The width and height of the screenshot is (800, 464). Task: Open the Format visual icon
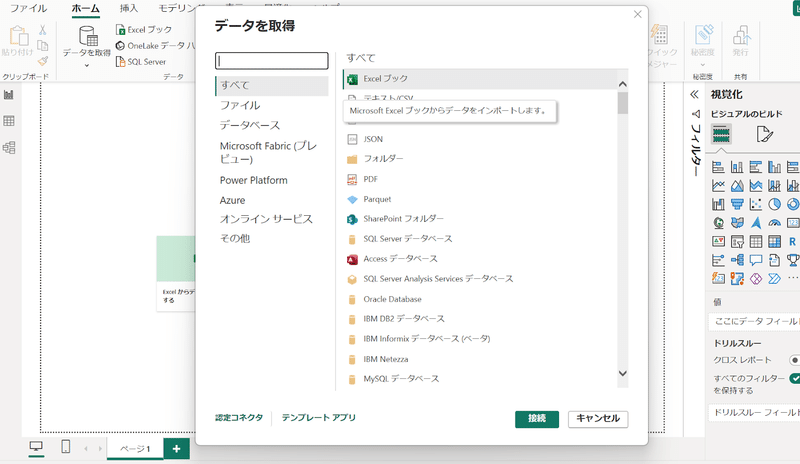(x=764, y=134)
